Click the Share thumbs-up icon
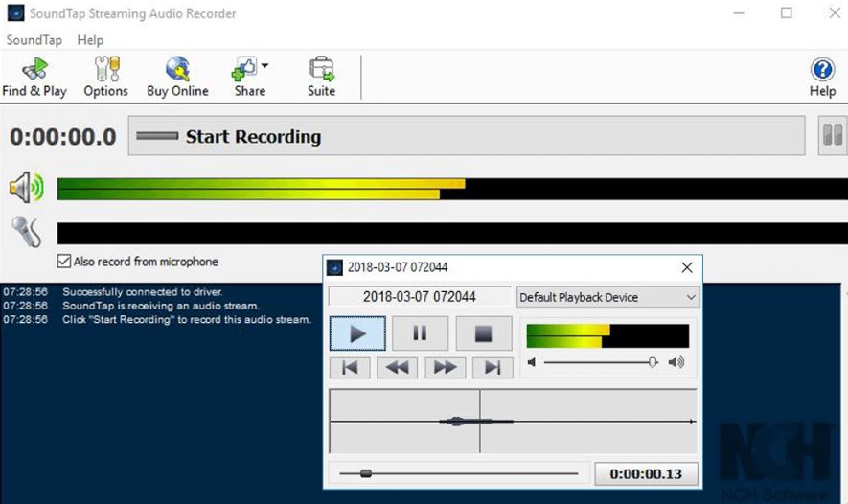 [x=244, y=69]
